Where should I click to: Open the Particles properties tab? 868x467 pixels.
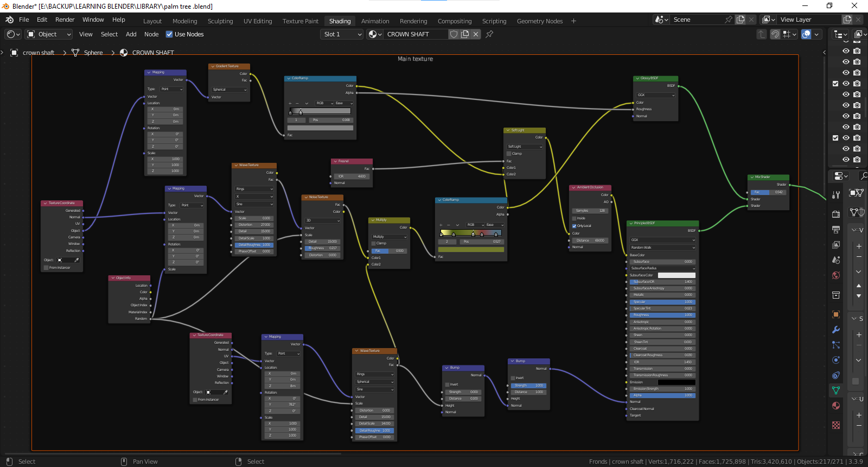pyautogui.click(x=836, y=345)
